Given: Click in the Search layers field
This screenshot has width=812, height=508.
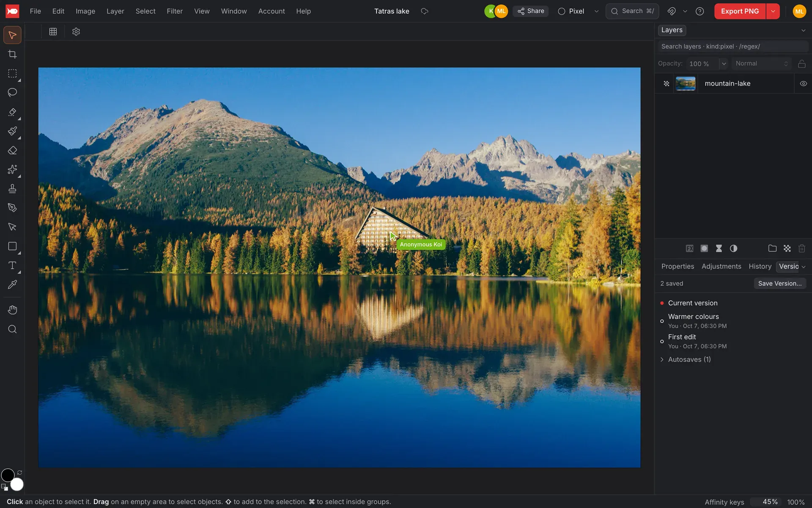Looking at the screenshot, I should point(732,47).
